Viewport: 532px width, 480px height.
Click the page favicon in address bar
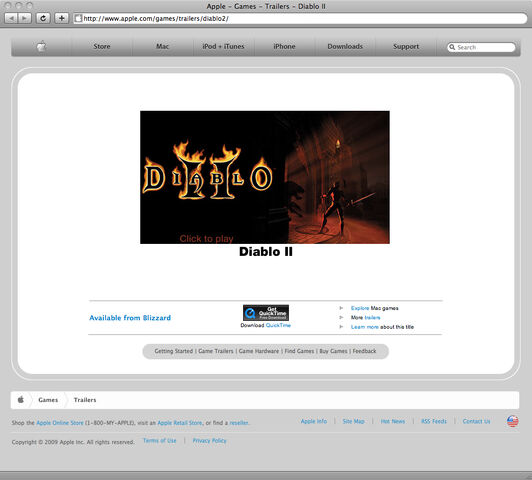[x=78, y=18]
